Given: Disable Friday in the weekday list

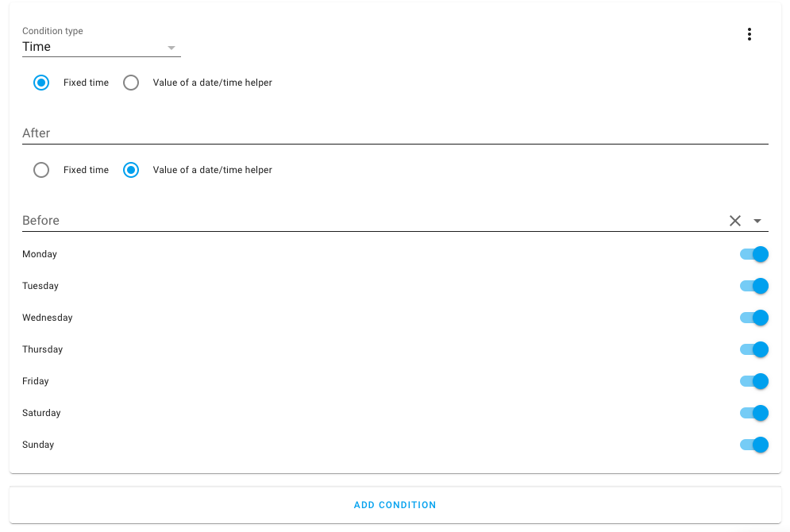Looking at the screenshot, I should coord(753,381).
